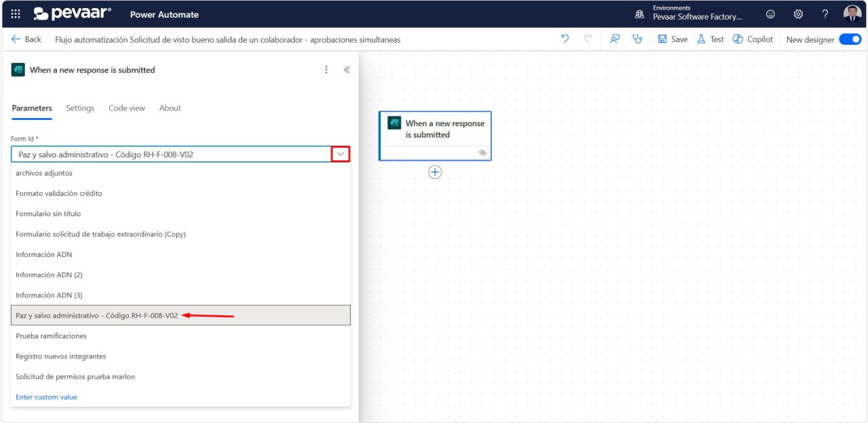Open the Form Id dropdown
This screenshot has width=868, height=423.
[x=339, y=154]
